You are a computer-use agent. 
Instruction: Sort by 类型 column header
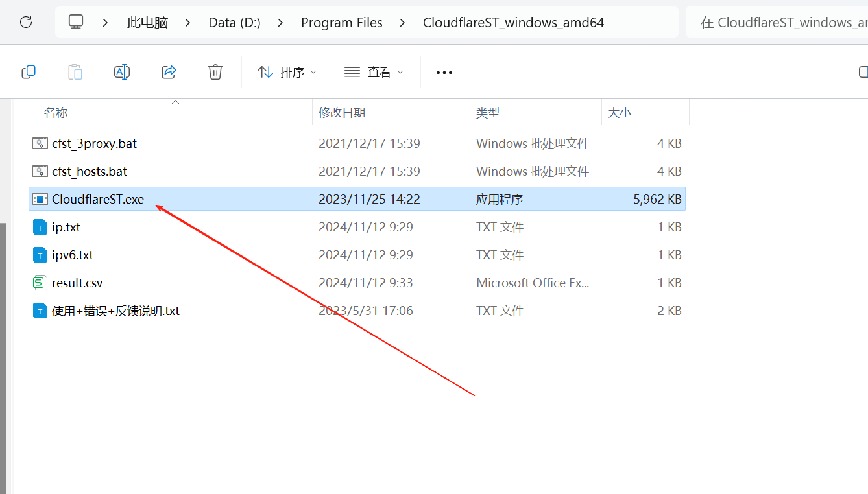tap(488, 113)
